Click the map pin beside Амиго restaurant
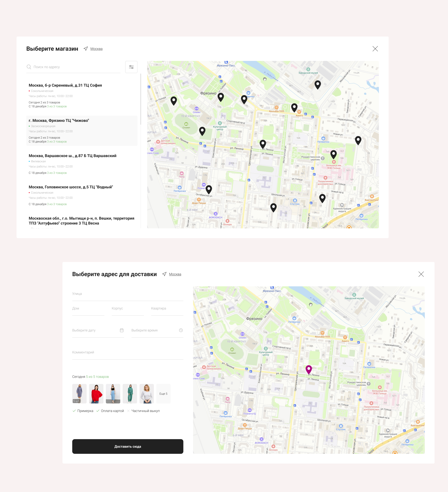 point(294,107)
